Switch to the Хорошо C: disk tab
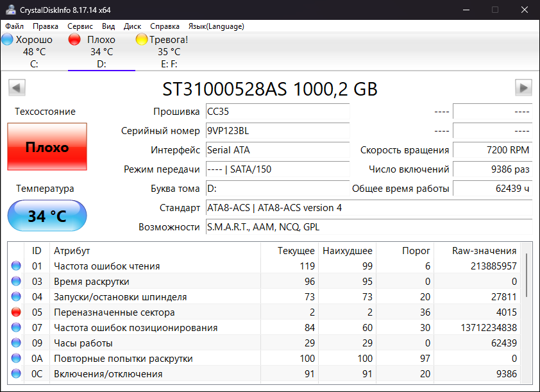The width and height of the screenshot is (540, 392). pos(34,52)
